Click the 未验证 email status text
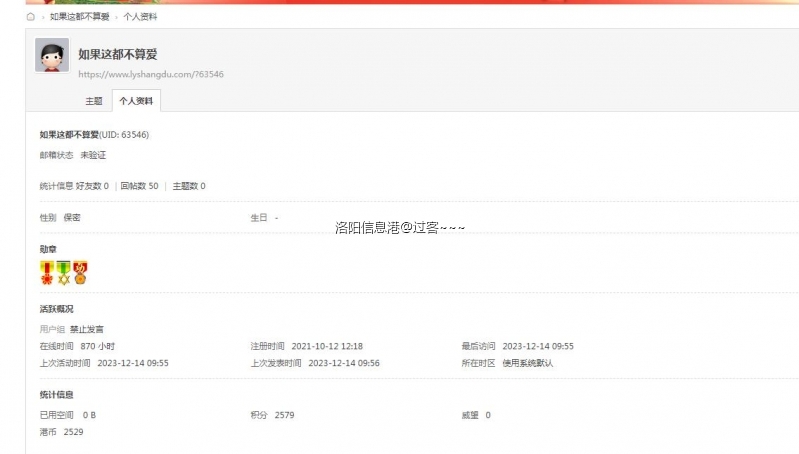 (93, 155)
